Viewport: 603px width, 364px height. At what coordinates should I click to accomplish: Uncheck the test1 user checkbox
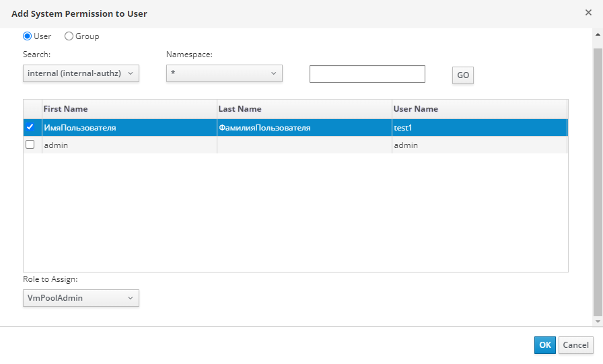[x=30, y=127]
